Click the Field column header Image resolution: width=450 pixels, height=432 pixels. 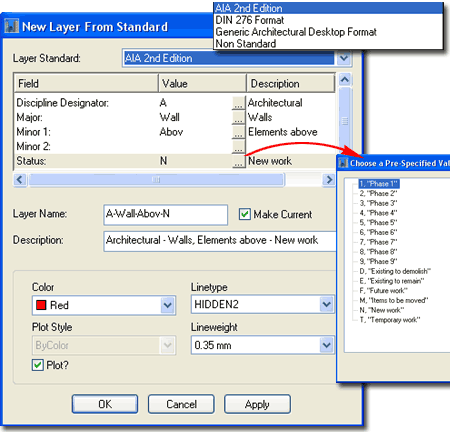coord(86,83)
